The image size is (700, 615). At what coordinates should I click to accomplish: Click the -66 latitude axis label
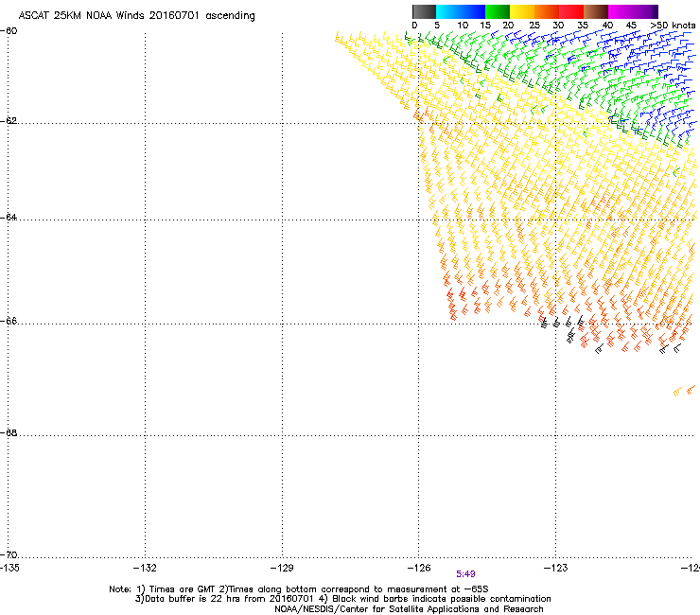coord(9,321)
